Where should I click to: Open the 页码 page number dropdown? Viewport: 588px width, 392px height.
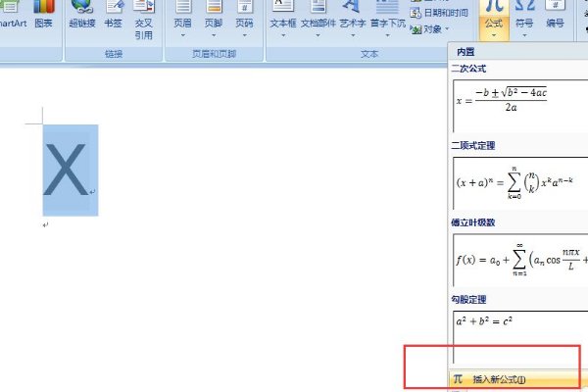pos(244,34)
